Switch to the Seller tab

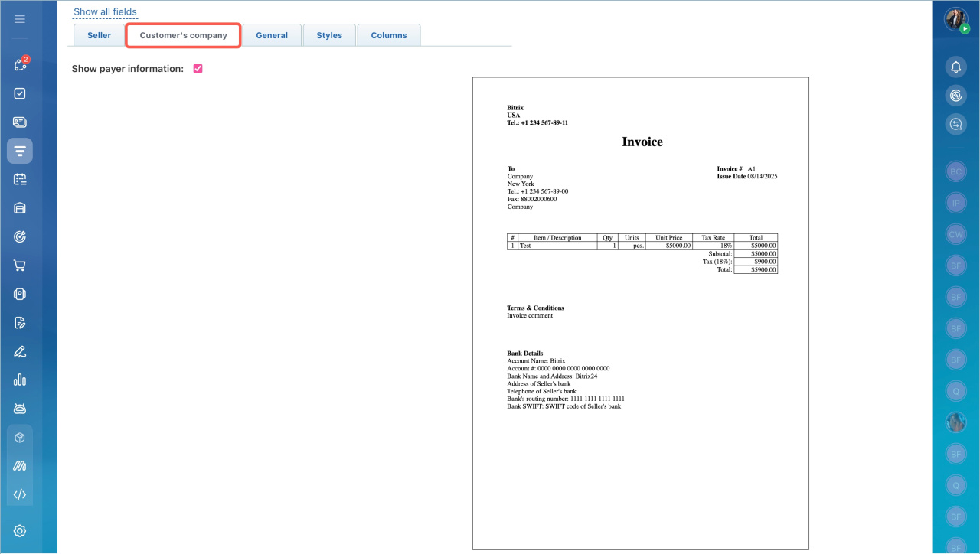100,35
